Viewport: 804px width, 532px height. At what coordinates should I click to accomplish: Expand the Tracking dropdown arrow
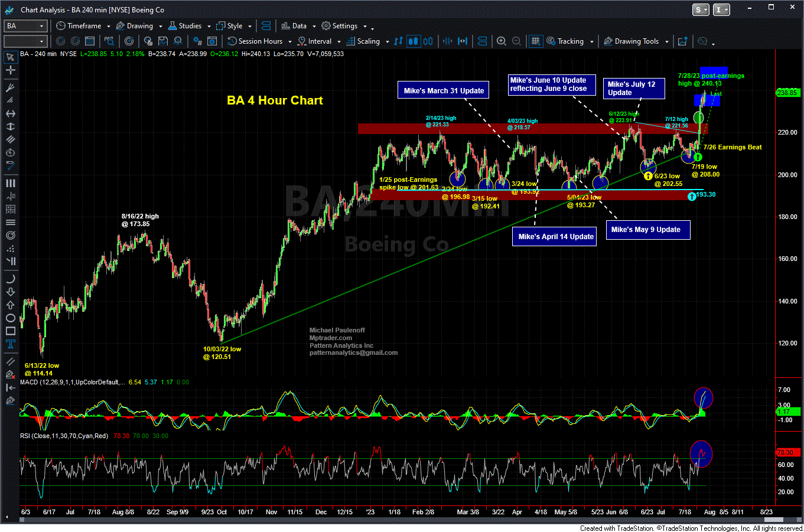pos(591,41)
